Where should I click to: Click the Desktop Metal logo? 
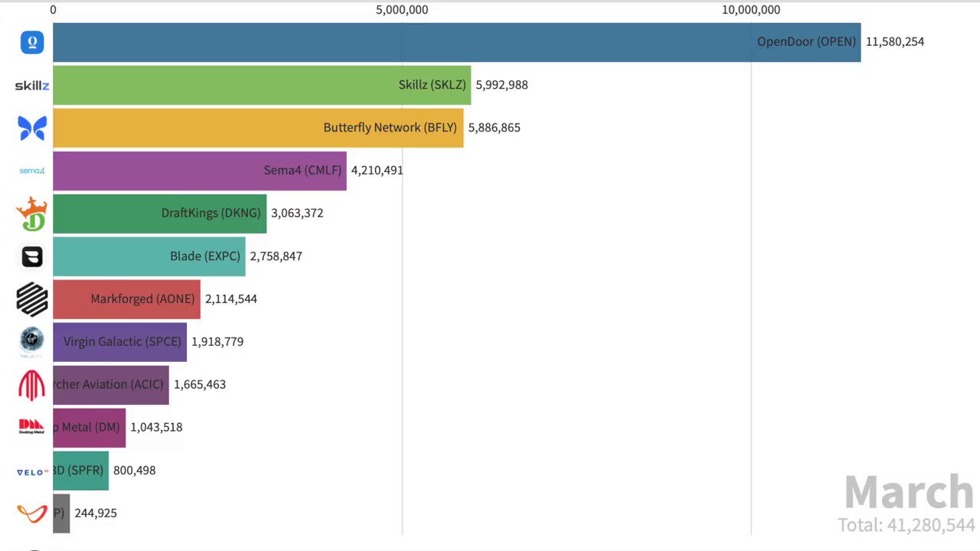coord(32,427)
